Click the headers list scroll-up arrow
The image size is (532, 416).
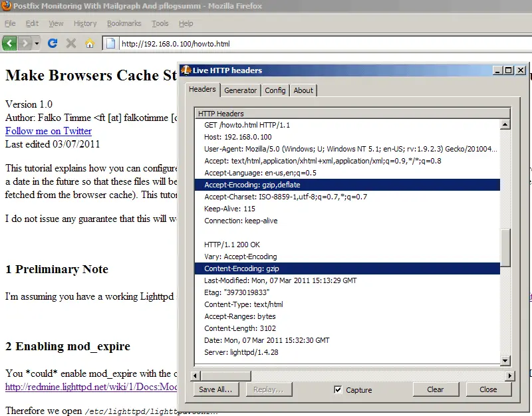tap(505, 125)
